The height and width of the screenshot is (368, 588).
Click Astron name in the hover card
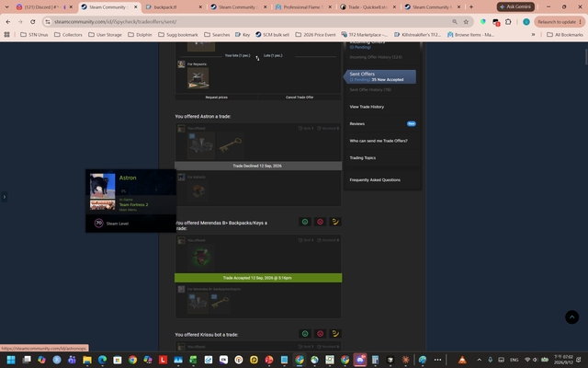tap(128, 178)
